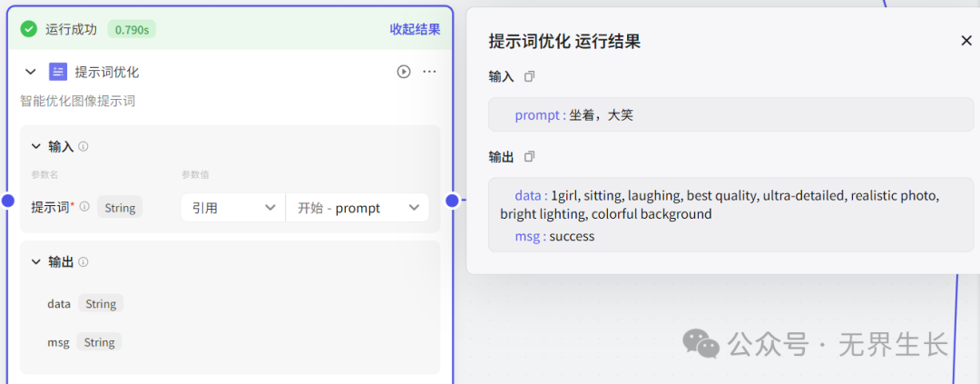Open the 开始 - prompt reference dropdown

click(x=358, y=208)
